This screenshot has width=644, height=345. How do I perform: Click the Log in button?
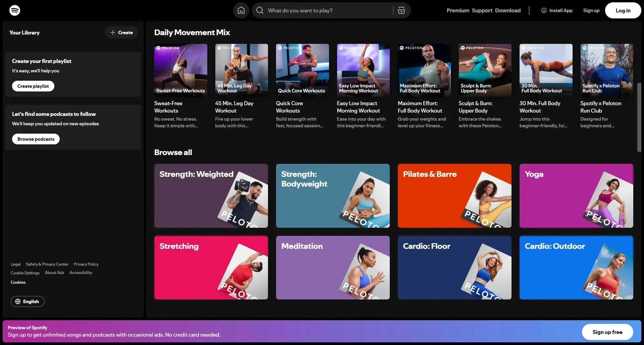click(x=623, y=10)
